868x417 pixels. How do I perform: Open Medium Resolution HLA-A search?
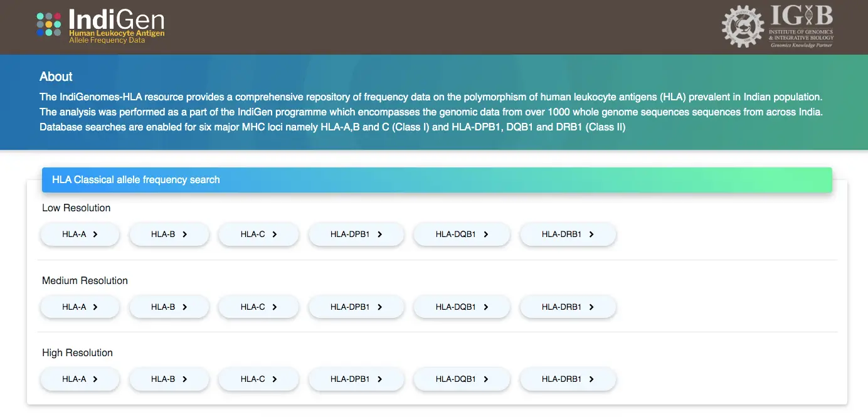tap(80, 307)
